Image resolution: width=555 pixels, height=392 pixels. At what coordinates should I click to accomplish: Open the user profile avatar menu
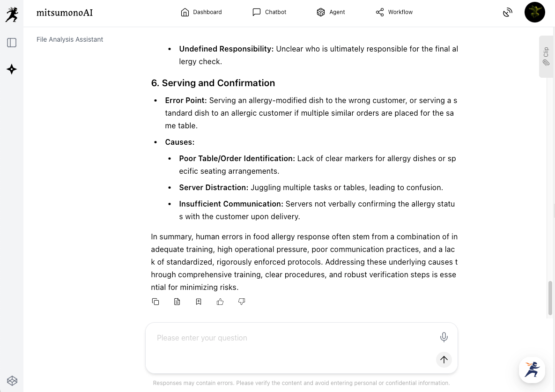(x=534, y=12)
